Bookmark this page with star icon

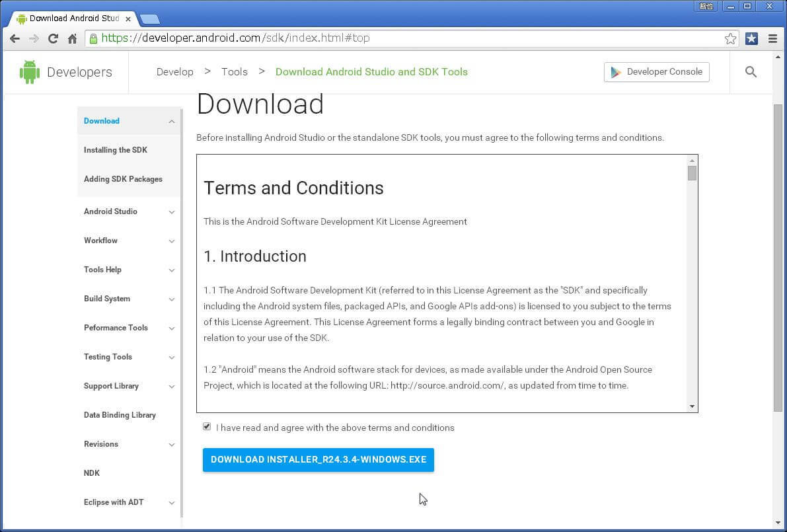(x=730, y=38)
